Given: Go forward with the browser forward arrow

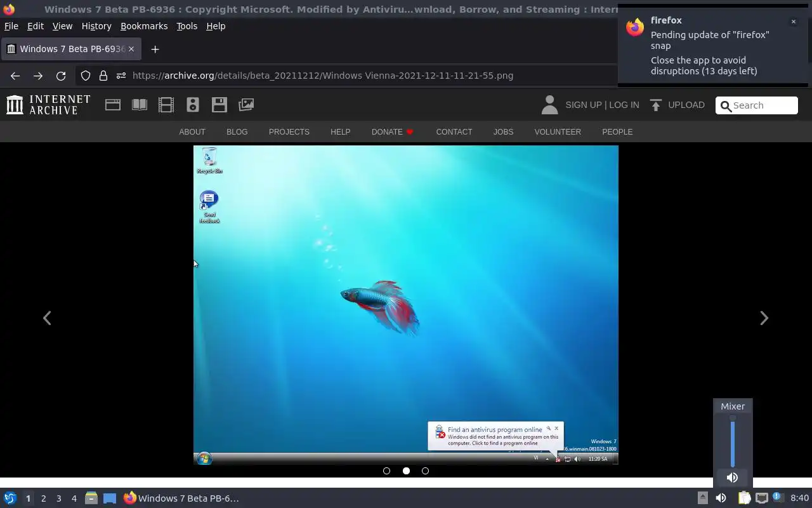Looking at the screenshot, I should coord(38,76).
